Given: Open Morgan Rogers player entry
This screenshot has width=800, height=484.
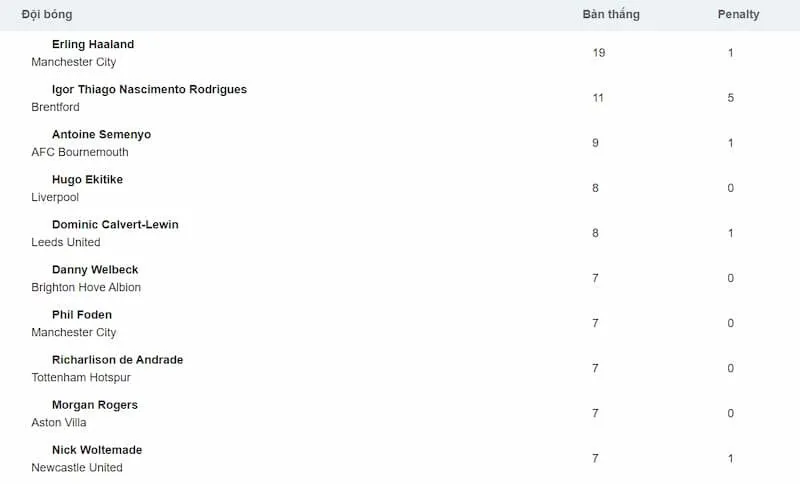Looking at the screenshot, I should (x=95, y=405).
